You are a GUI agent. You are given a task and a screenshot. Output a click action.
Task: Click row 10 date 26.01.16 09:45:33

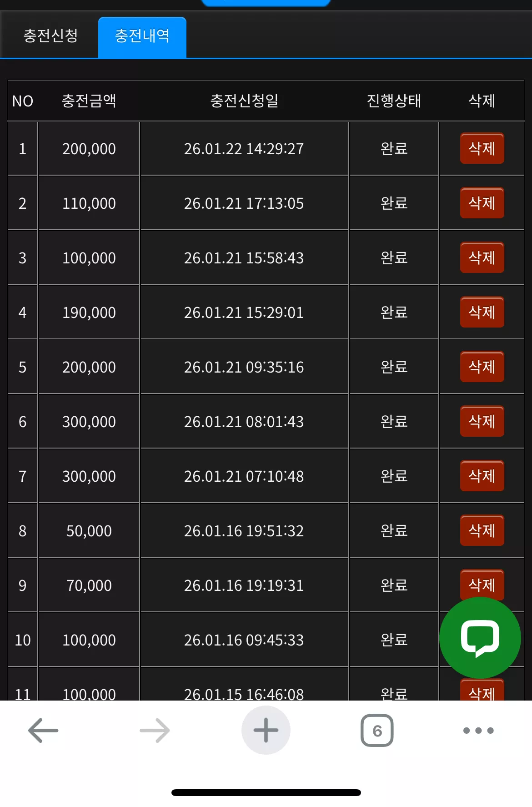coord(244,640)
